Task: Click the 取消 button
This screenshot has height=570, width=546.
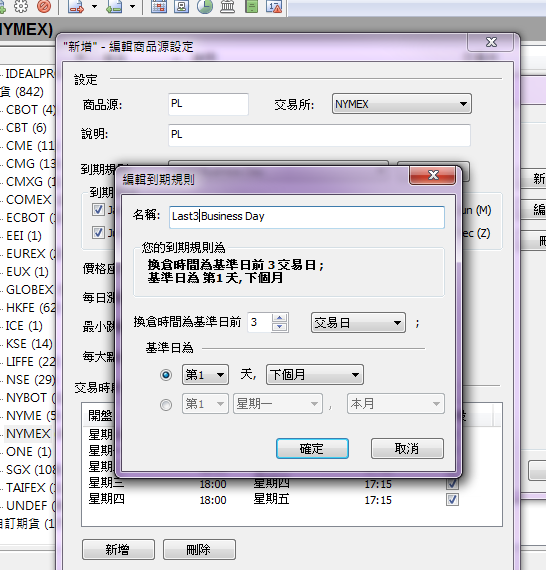Action: click(407, 448)
